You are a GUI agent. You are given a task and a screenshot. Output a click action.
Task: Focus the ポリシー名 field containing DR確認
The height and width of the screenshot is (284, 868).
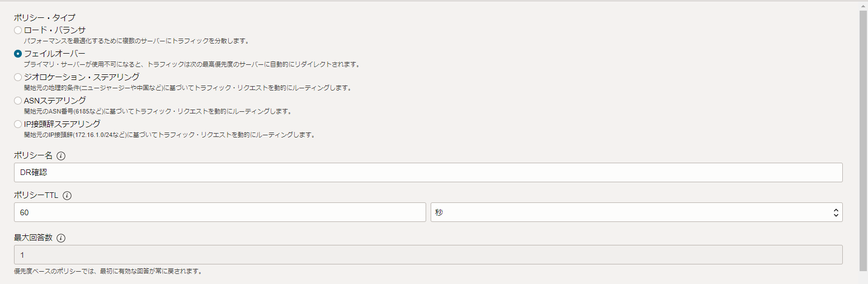tap(428, 173)
